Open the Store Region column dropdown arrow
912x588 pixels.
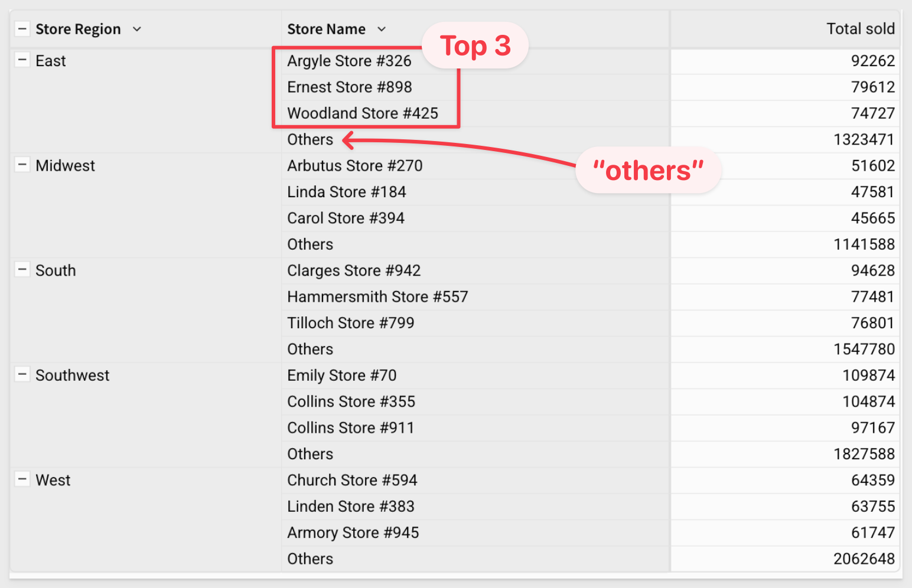tap(137, 29)
